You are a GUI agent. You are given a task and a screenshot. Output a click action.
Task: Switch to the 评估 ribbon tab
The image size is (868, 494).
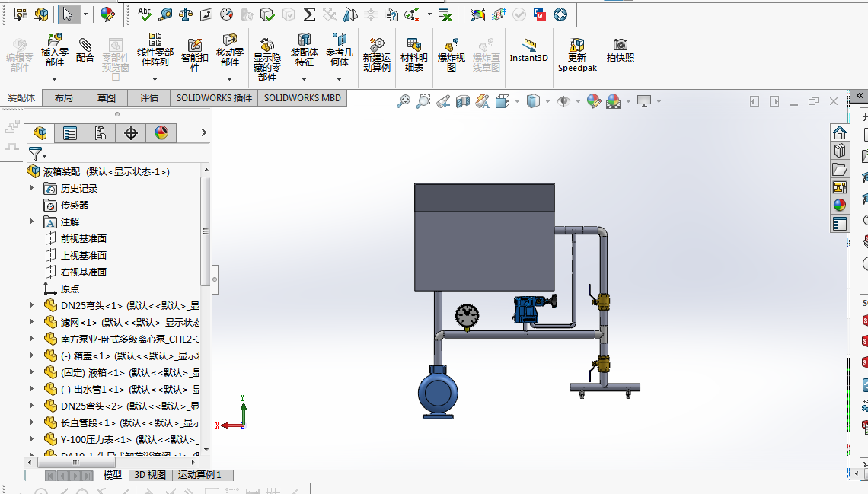[x=149, y=98]
